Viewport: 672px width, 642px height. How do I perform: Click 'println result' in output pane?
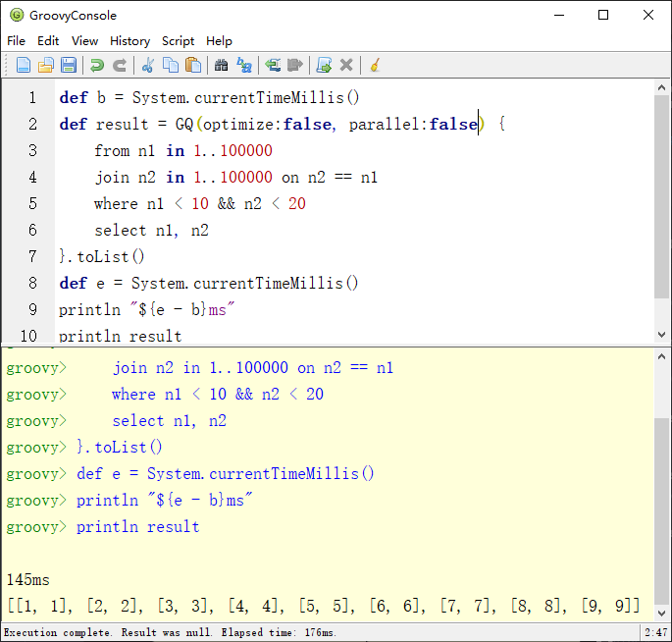coord(138,527)
